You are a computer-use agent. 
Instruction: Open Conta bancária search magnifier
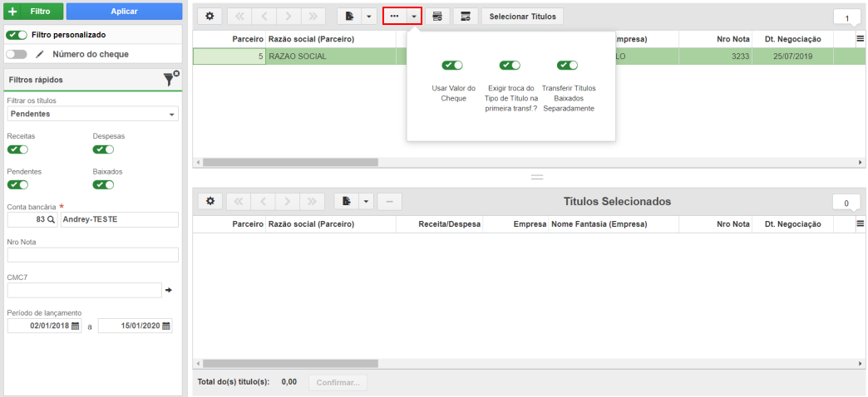tap(51, 219)
